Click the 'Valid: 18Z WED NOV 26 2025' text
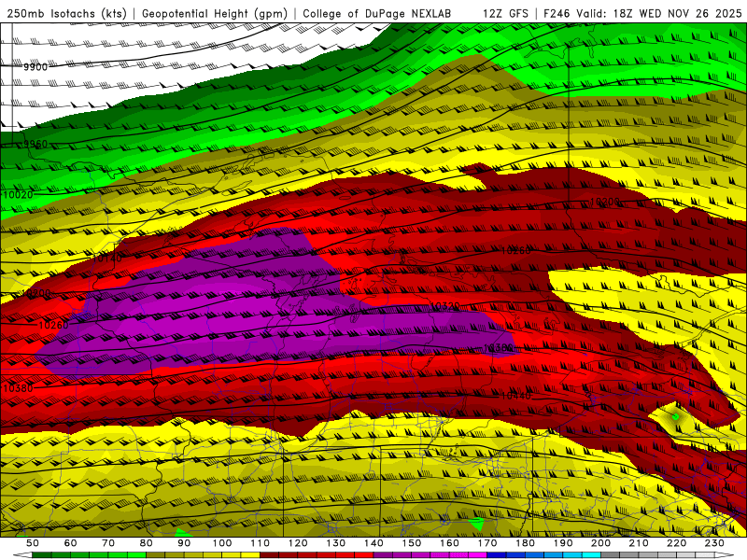The height and width of the screenshot is (560, 747). point(659,14)
